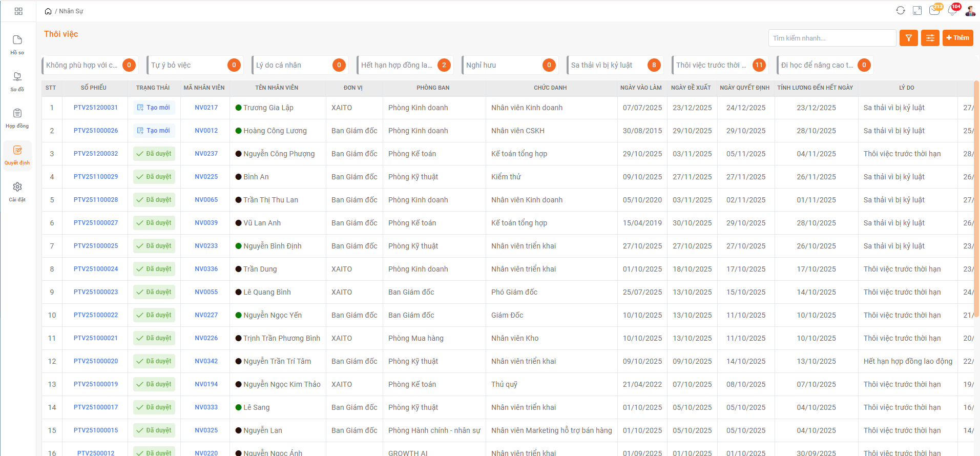980x456 pixels.
Task: Sort by the Ngày vào làm column header
Action: pos(641,88)
